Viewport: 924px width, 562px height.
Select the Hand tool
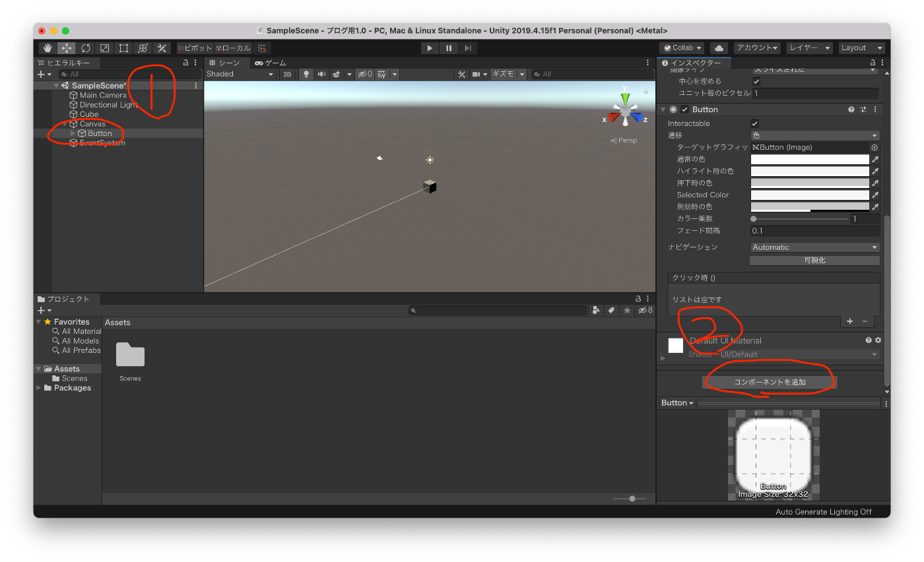pos(48,48)
